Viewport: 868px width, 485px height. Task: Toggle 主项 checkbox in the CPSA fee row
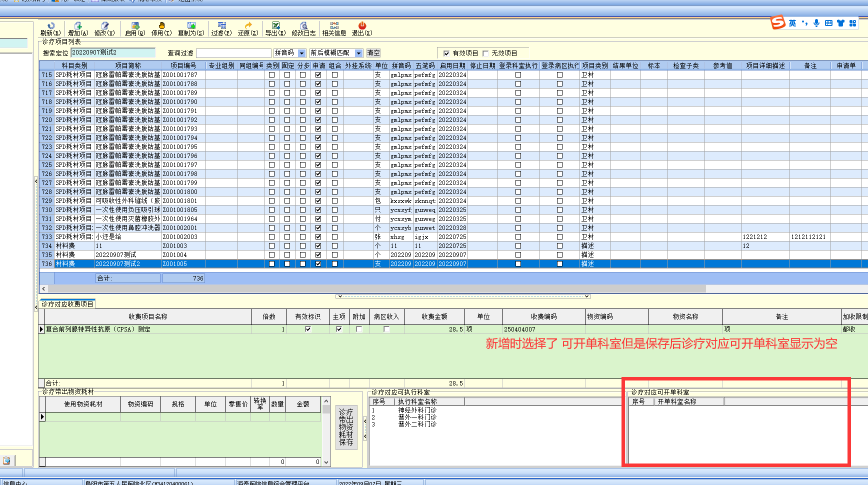(x=339, y=329)
